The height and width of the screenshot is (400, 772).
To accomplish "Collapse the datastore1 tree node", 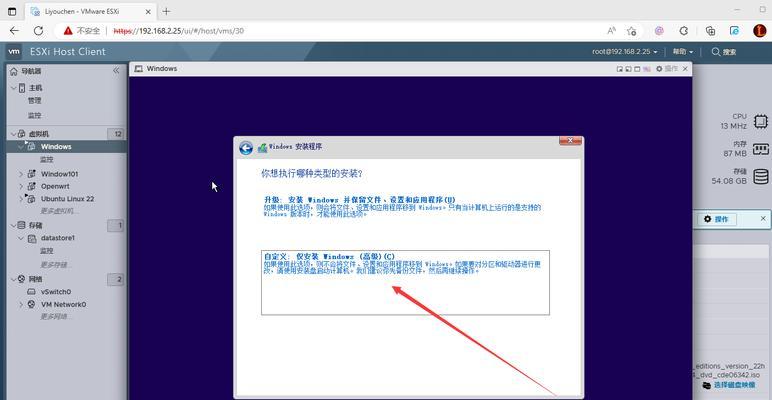I will pyautogui.click(x=21, y=238).
